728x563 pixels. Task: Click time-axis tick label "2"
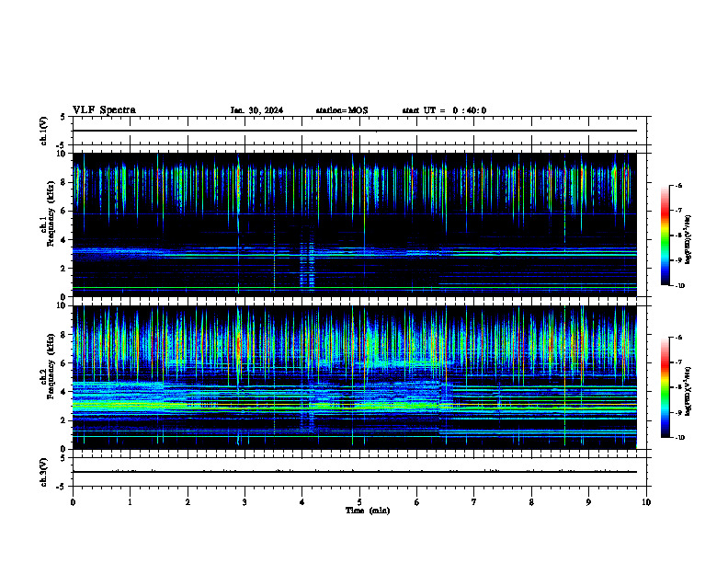click(188, 502)
